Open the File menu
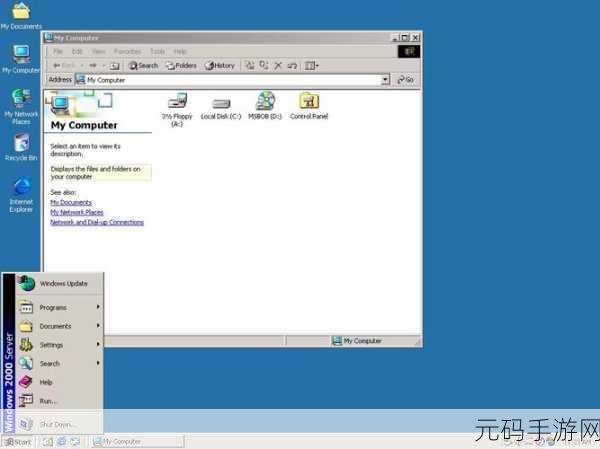The width and height of the screenshot is (600, 449). point(58,51)
